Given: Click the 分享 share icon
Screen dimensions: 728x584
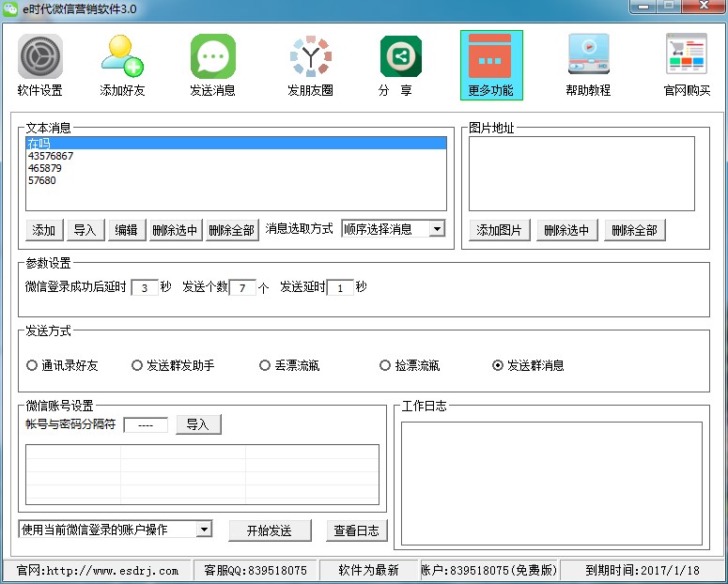Looking at the screenshot, I should (x=400, y=56).
